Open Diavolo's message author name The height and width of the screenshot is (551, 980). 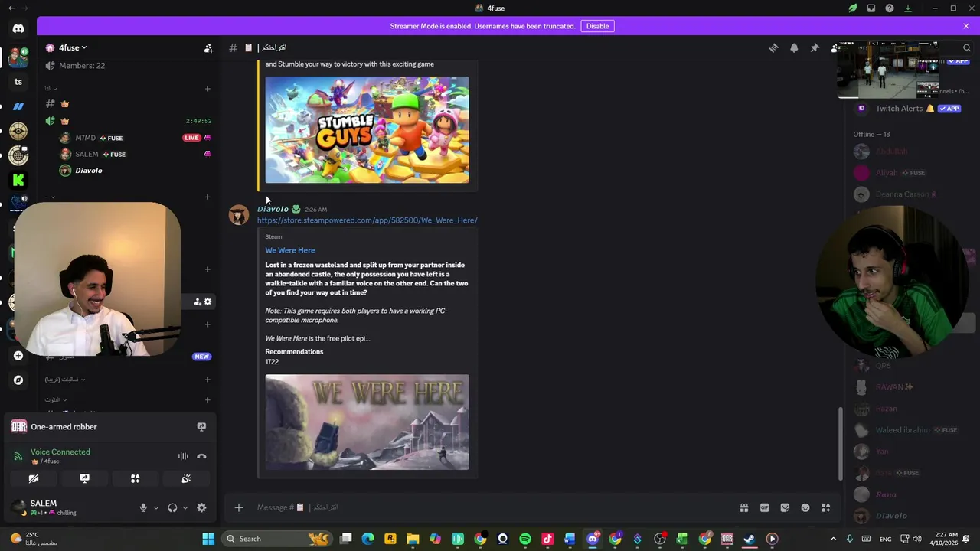(273, 209)
